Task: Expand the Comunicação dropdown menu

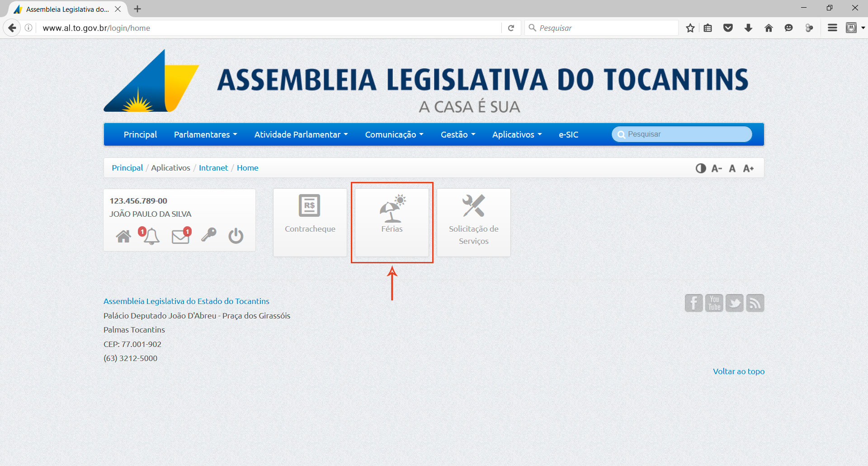Action: (x=394, y=134)
